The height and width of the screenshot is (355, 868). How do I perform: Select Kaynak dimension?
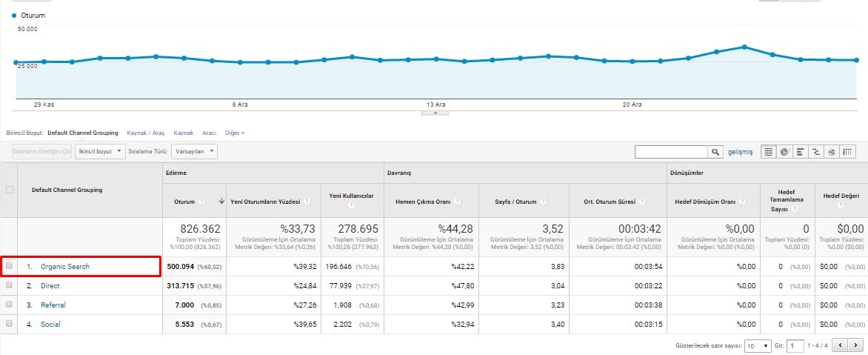tap(183, 133)
